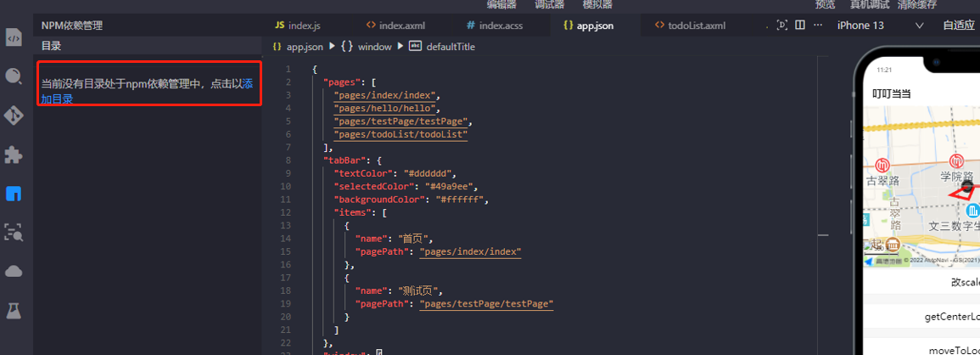The image size is (980, 355).
Task: Click the "tabBar" key on line 9
Action: pyautogui.click(x=343, y=160)
